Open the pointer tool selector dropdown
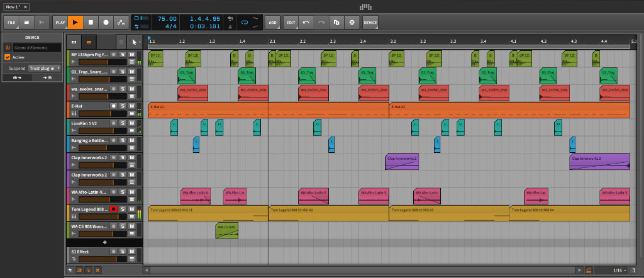This screenshot has width=644, height=278. click(135, 42)
